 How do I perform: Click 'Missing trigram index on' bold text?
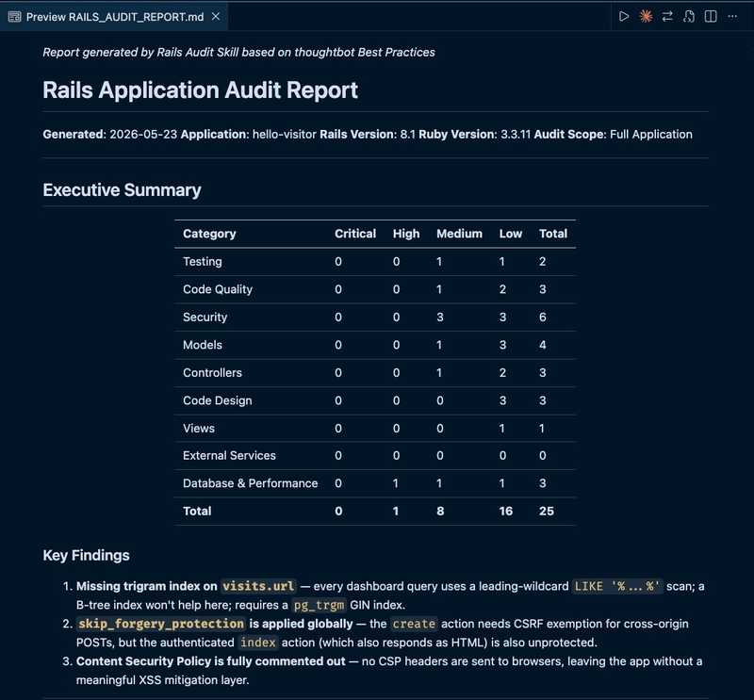[x=147, y=586]
